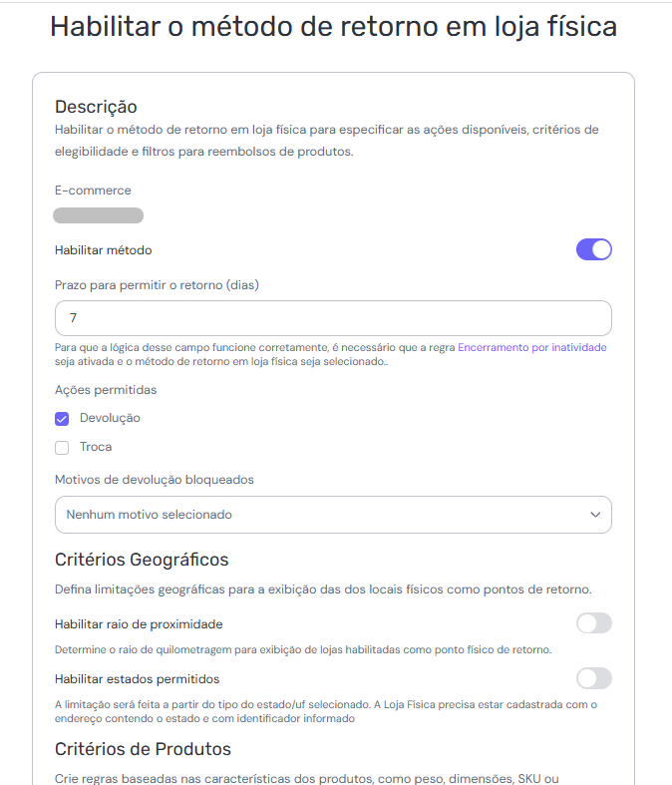Viewport: 672px width, 785px height.
Task: Select the Critérios de Produtos heading
Action: pos(143,748)
